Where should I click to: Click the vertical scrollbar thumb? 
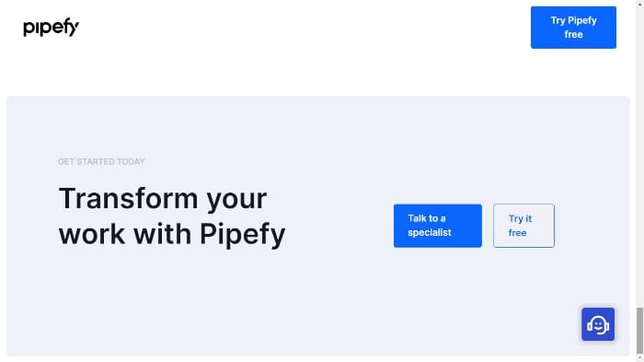[640, 331]
